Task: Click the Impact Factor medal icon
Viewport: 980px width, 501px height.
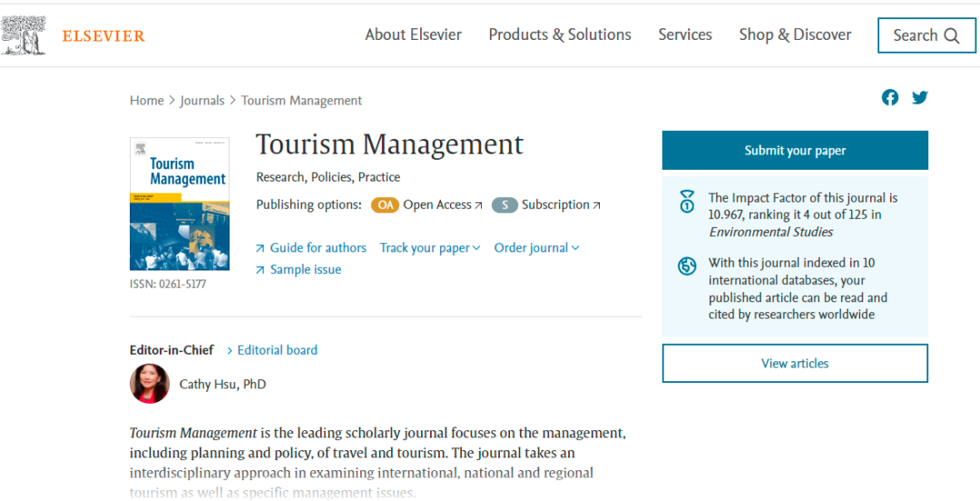Action: (x=688, y=201)
